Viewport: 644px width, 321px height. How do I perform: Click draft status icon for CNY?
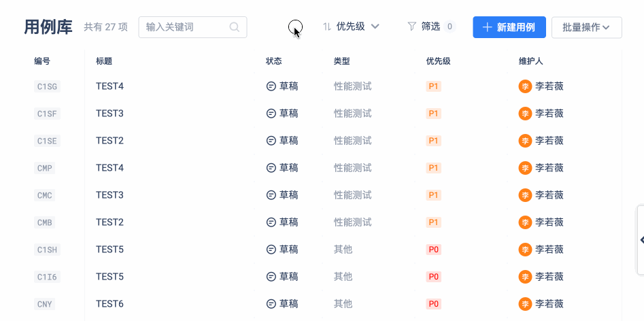click(x=271, y=304)
